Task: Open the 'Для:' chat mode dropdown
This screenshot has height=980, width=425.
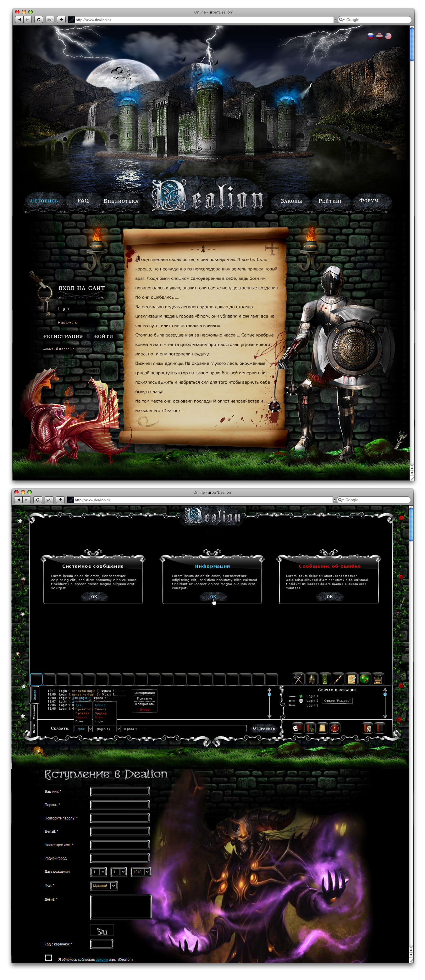Action: (83, 729)
